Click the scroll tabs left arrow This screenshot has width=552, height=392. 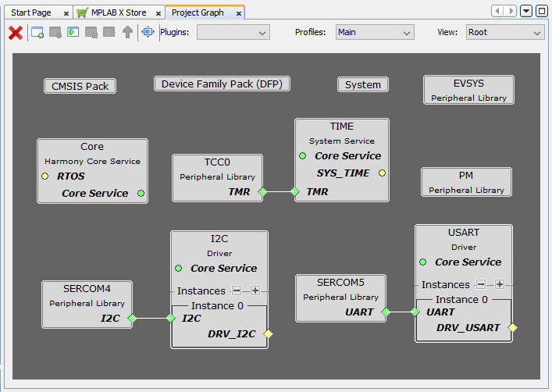coord(497,11)
